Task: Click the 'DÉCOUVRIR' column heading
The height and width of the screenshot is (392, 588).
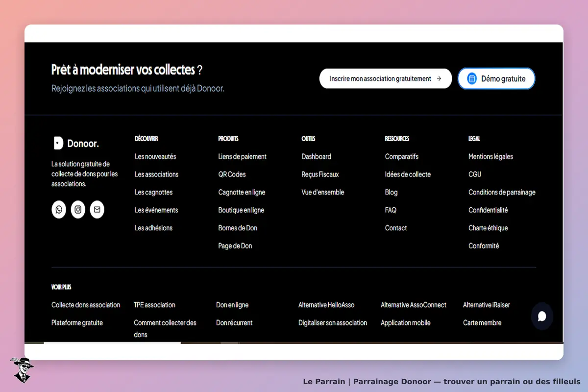Action: 147,139
